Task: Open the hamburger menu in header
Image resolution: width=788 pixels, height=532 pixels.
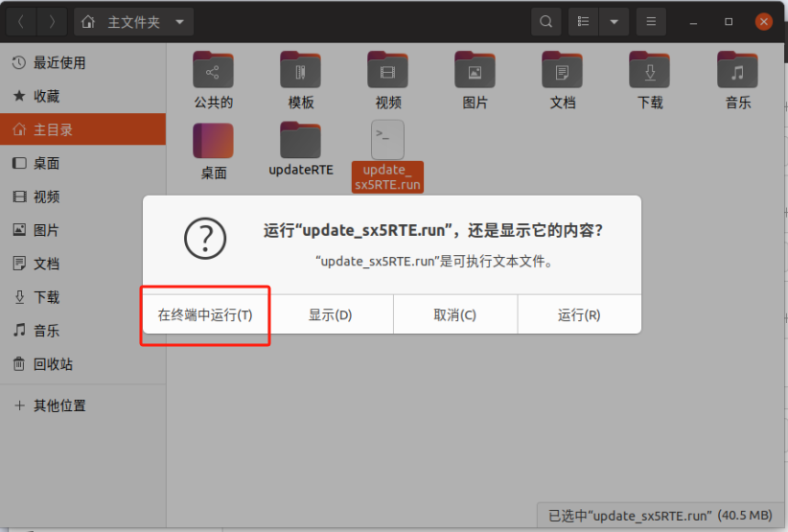Action: (x=651, y=21)
